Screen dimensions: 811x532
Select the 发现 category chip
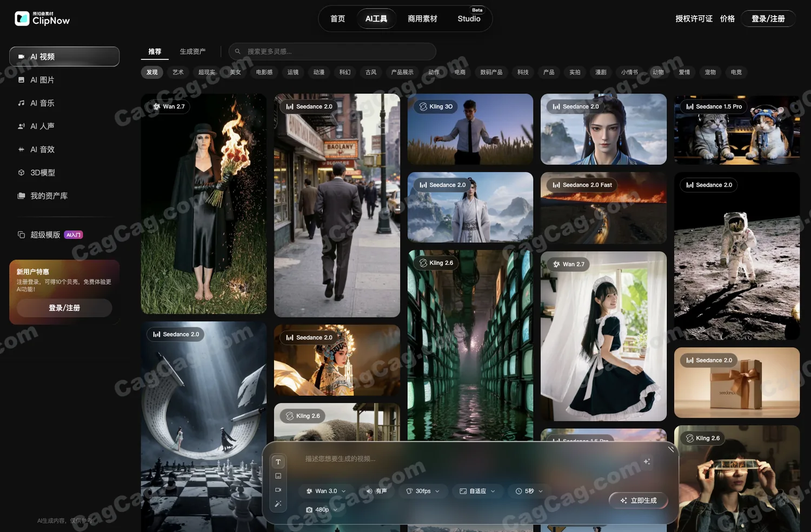(152, 72)
